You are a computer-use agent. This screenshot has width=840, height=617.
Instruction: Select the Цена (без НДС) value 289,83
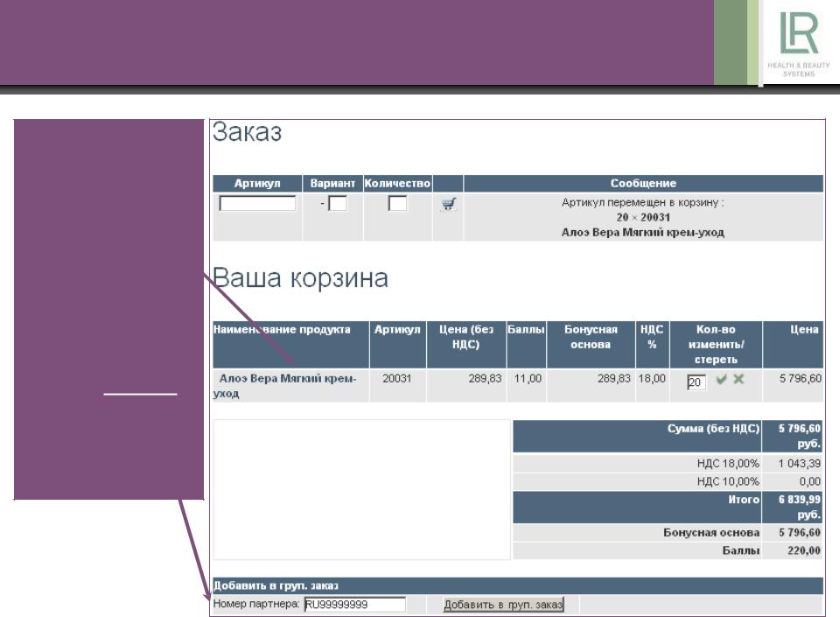[x=485, y=379]
